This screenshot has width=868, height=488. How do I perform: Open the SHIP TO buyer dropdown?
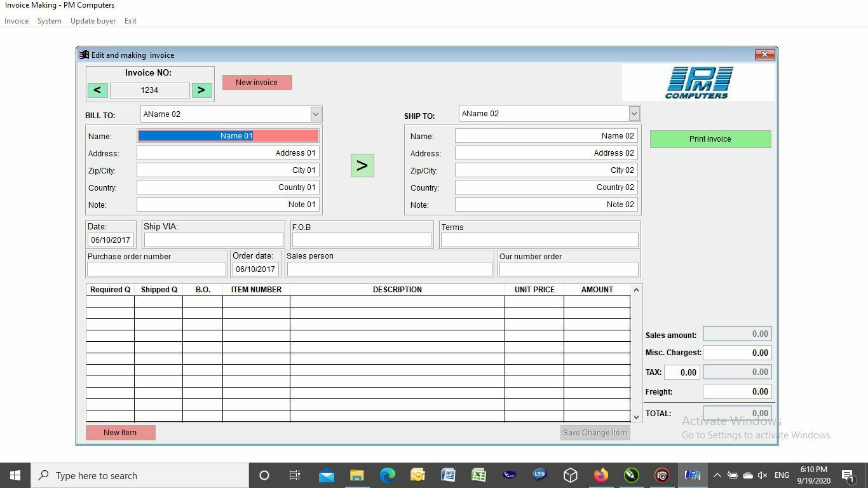634,113
